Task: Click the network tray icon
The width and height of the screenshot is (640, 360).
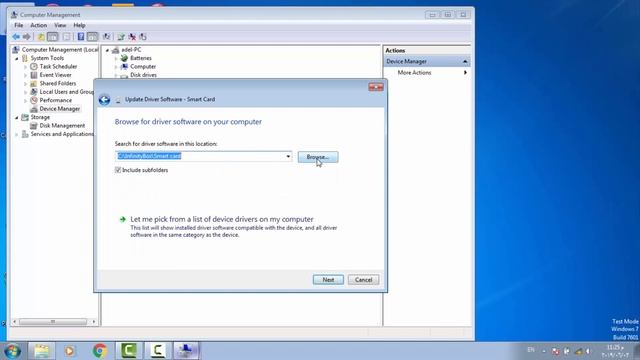Action: tap(578, 351)
